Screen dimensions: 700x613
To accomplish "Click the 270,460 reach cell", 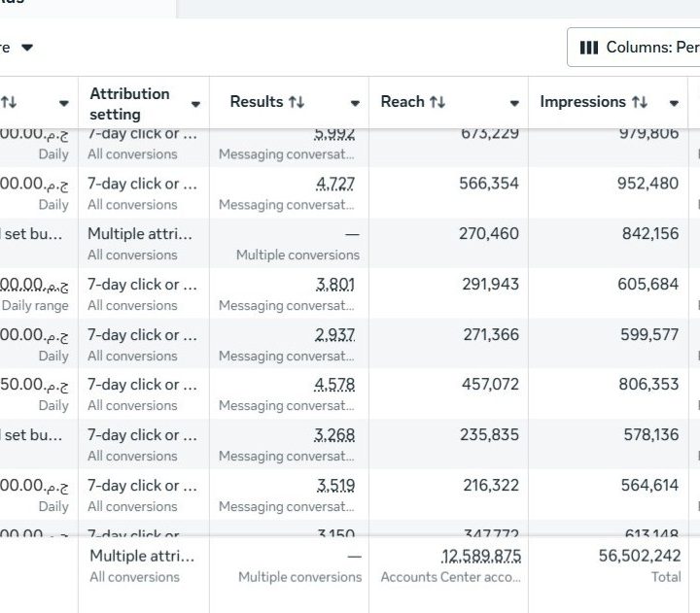I will coord(489,234).
